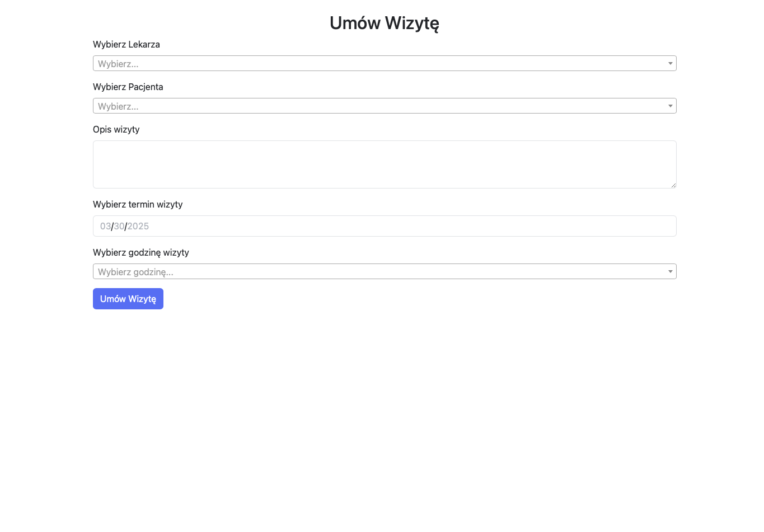Open the Wybierz Pacjenta dropdown
764x532 pixels.
pos(385,106)
